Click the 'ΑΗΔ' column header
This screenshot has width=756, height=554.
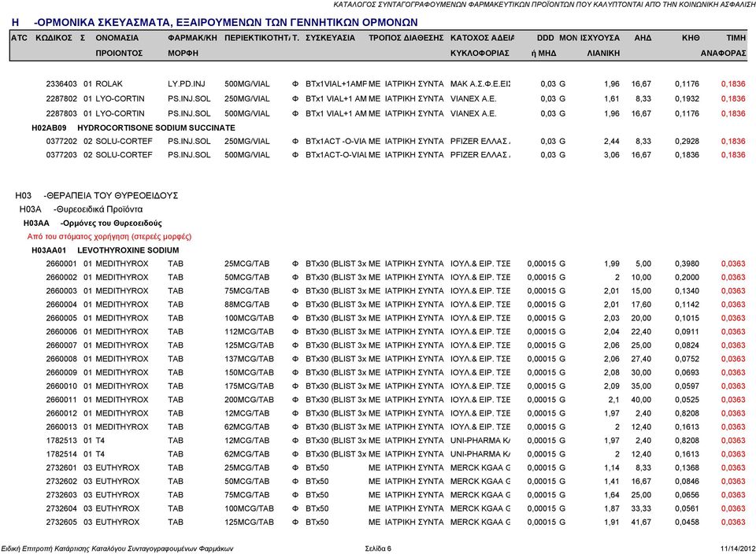[643, 38]
